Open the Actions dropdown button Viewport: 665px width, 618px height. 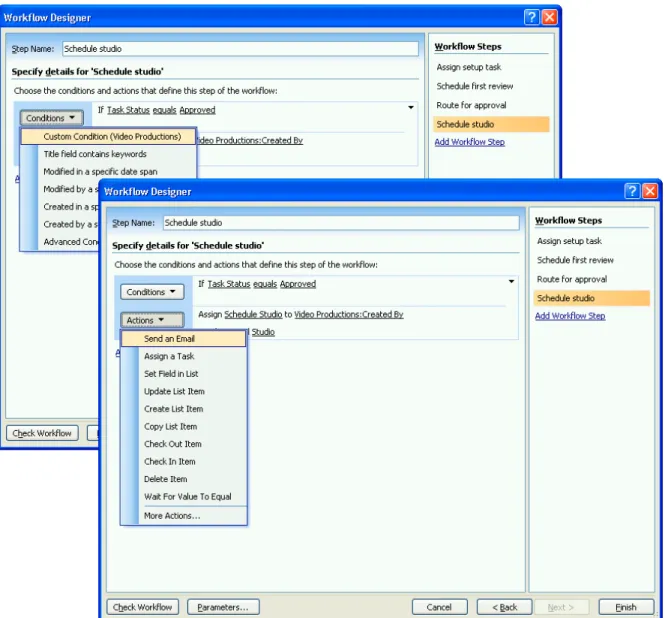pyautogui.click(x=152, y=320)
